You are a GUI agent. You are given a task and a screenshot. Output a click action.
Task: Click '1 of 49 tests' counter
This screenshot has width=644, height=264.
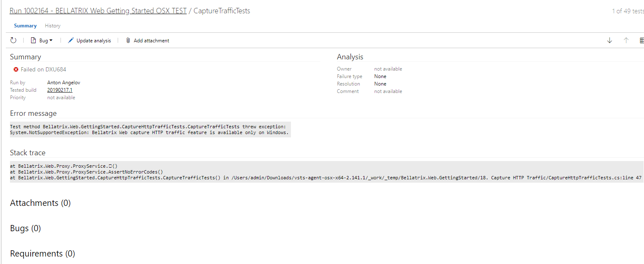(x=628, y=11)
